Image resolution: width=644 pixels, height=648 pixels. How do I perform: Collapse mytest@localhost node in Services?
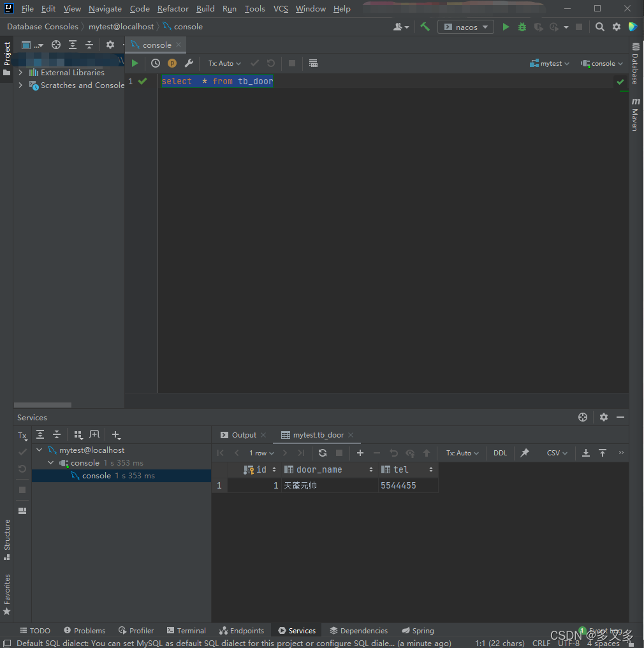(40, 450)
